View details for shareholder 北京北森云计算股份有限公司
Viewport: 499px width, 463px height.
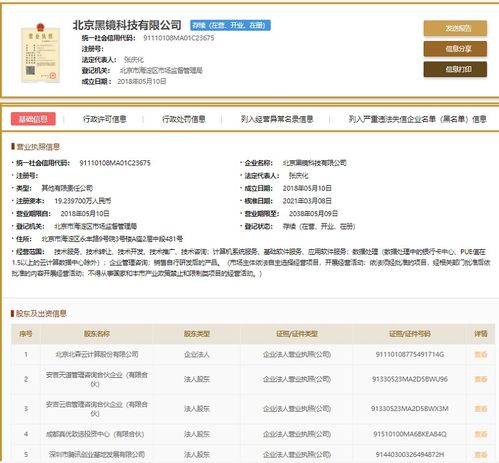point(480,354)
